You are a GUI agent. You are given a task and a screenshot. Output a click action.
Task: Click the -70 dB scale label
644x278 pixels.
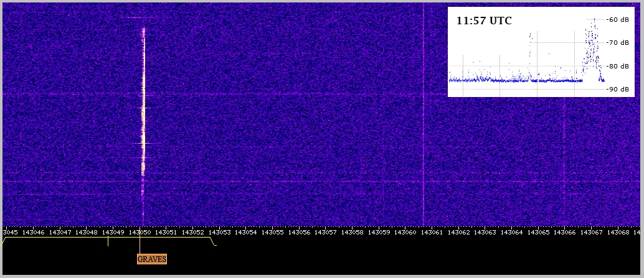tap(618, 43)
